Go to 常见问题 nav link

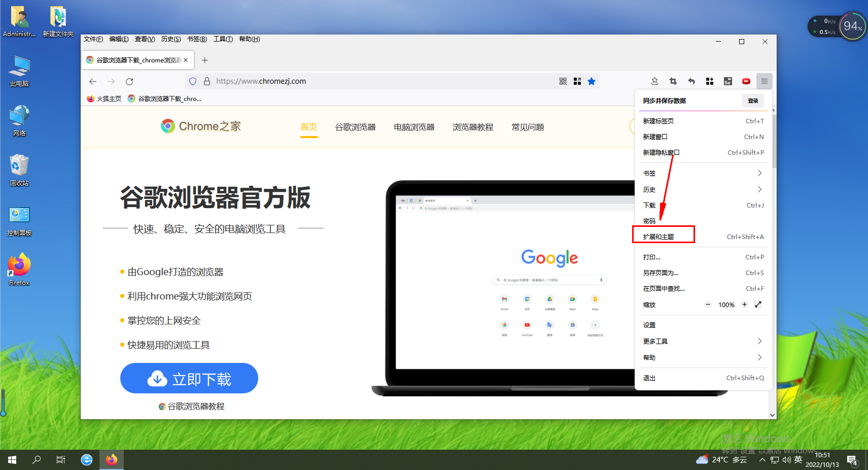coord(528,127)
